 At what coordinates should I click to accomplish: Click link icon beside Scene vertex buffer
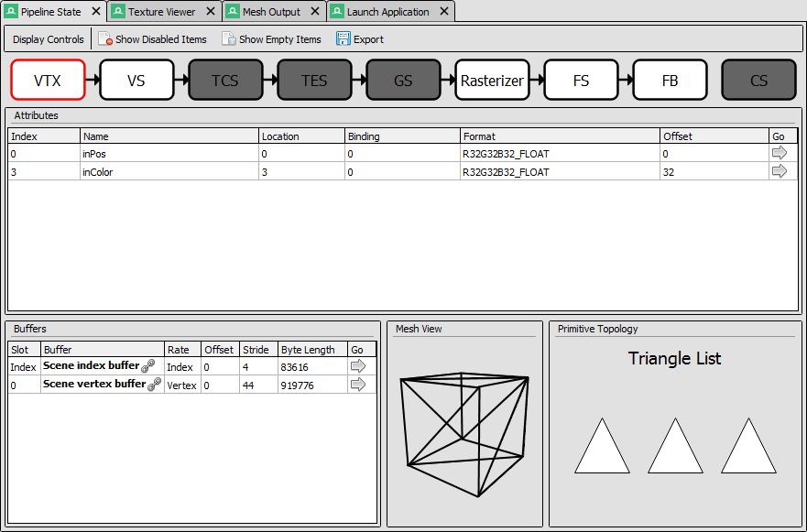click(x=155, y=385)
